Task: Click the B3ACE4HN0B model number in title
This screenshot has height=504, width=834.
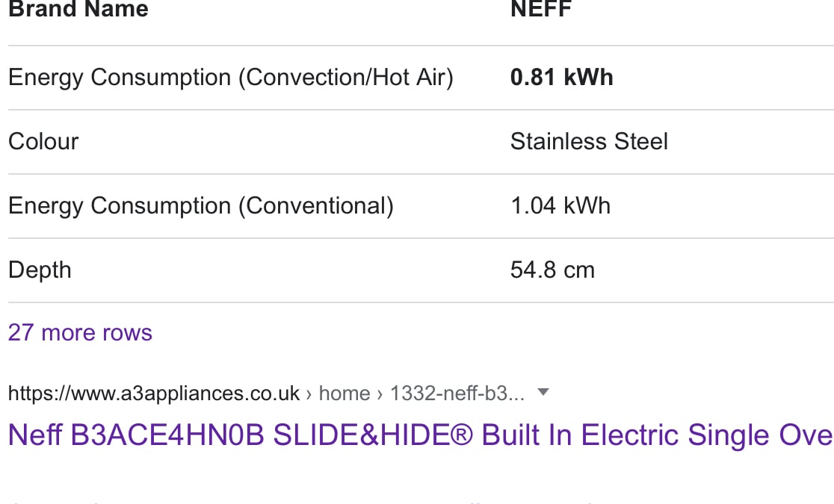Action: click(167, 435)
